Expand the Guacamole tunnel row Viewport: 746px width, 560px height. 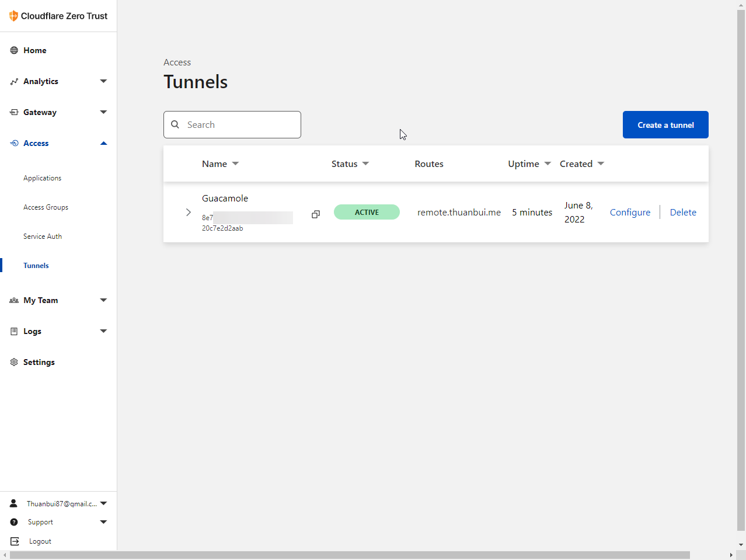point(188,212)
